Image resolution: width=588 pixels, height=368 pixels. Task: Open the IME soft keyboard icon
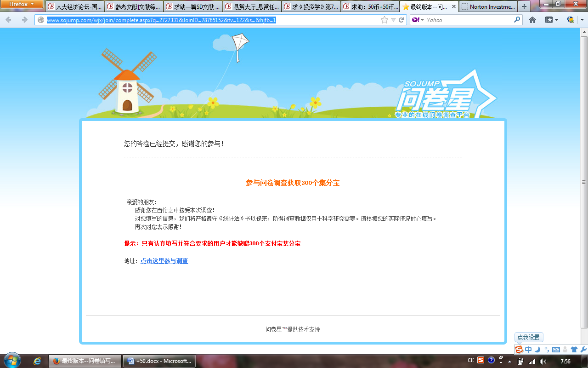coord(556,350)
